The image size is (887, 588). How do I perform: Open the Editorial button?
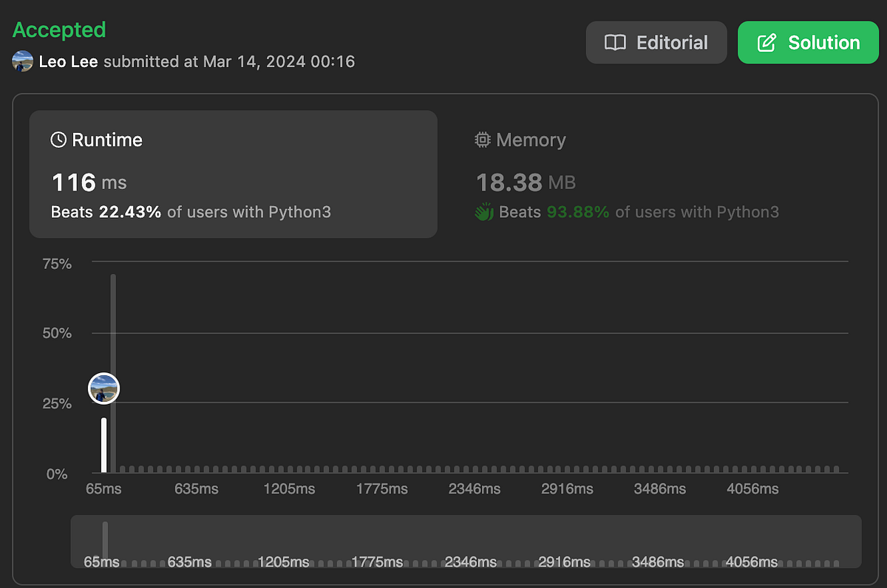tap(656, 43)
